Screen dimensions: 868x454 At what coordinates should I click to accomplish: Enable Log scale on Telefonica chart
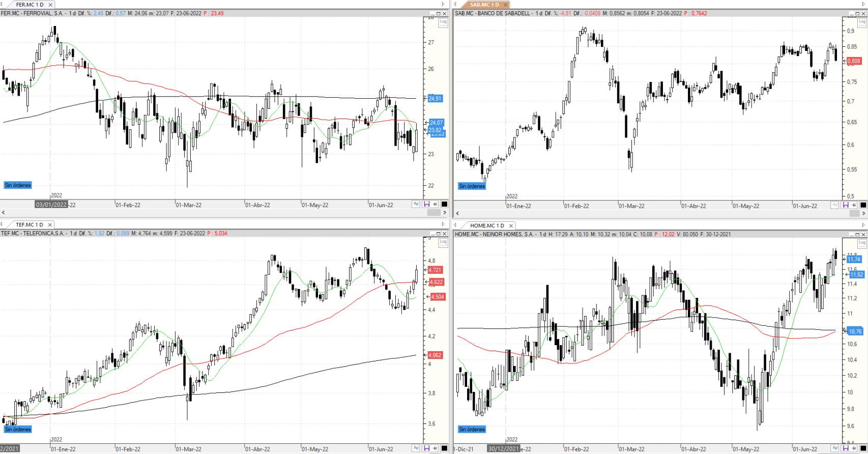pos(443,242)
